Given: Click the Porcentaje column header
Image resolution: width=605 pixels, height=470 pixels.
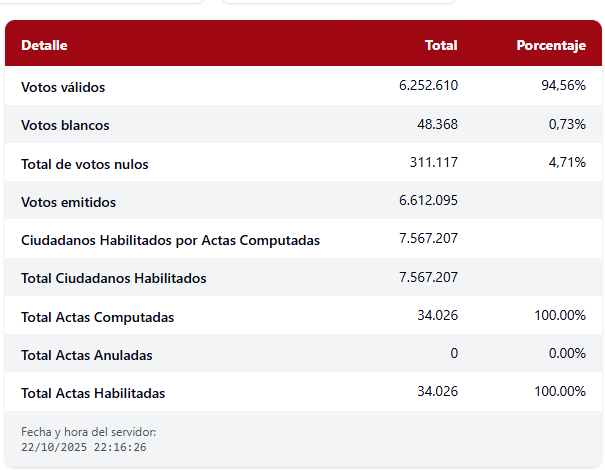Looking at the screenshot, I should click(550, 45).
